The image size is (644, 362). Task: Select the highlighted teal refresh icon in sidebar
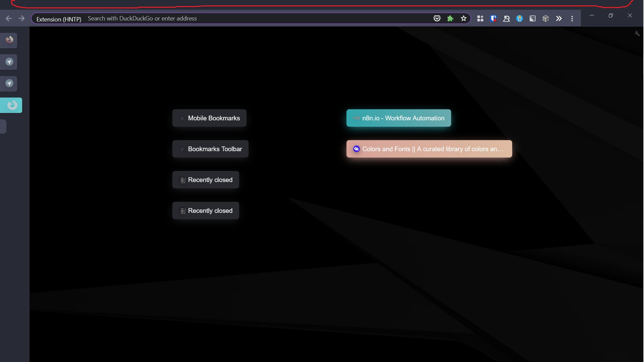(x=11, y=105)
